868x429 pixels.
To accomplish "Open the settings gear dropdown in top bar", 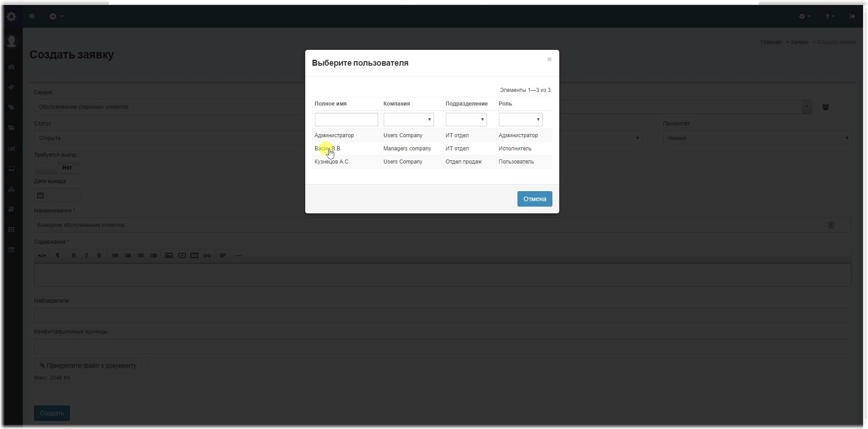I will pos(805,16).
